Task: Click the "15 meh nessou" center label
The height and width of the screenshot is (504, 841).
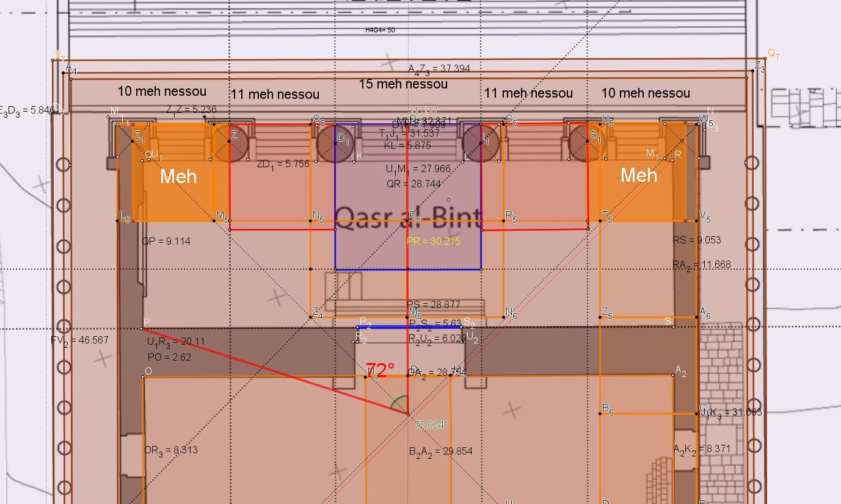Action: [403, 84]
